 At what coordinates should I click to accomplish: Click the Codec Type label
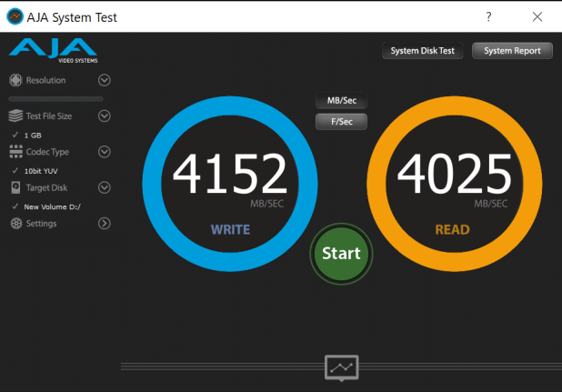tap(47, 152)
